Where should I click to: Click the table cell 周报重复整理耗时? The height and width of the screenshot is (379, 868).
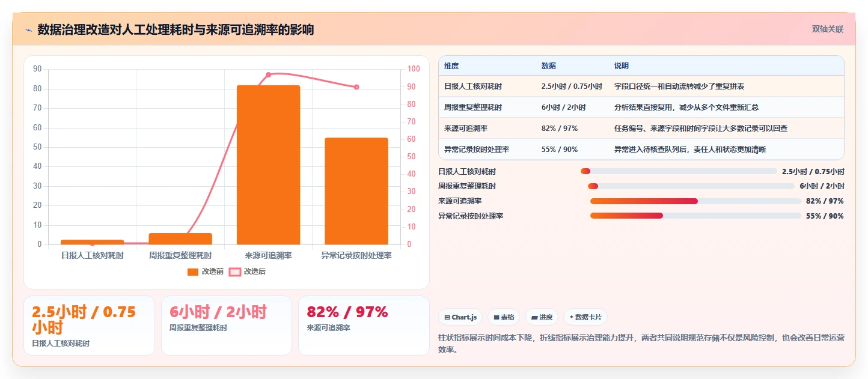point(473,108)
